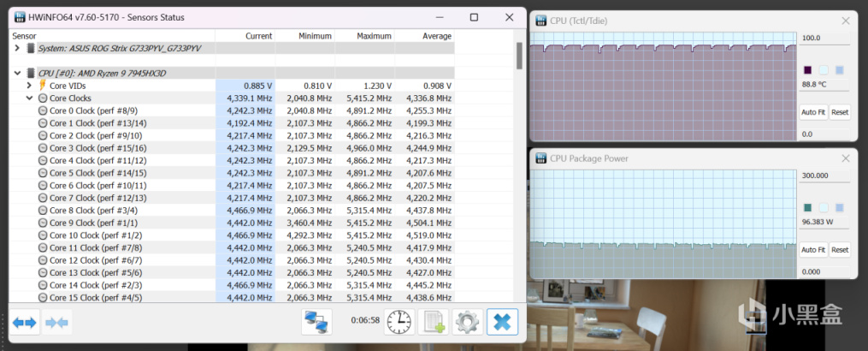Close the CPU Package Power graph window
868x351 pixels.
[845, 158]
